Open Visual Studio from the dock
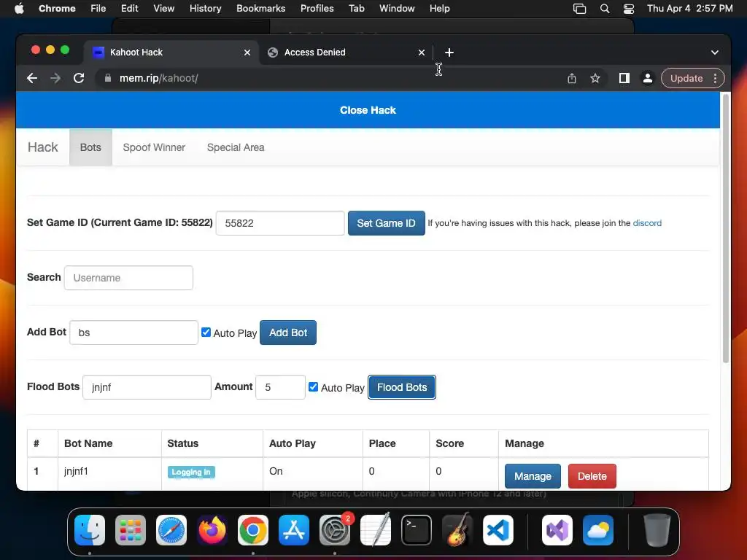747x560 pixels. point(557,530)
